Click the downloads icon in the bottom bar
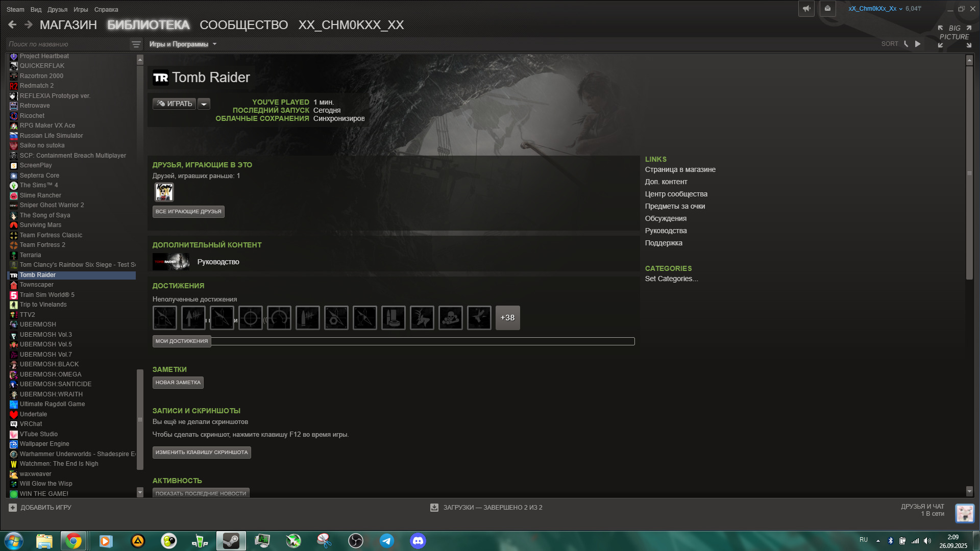Image resolution: width=980 pixels, height=551 pixels. click(434, 508)
